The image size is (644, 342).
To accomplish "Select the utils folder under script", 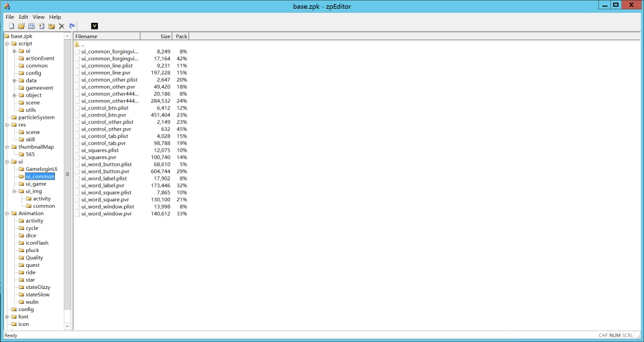I will pyautogui.click(x=31, y=110).
